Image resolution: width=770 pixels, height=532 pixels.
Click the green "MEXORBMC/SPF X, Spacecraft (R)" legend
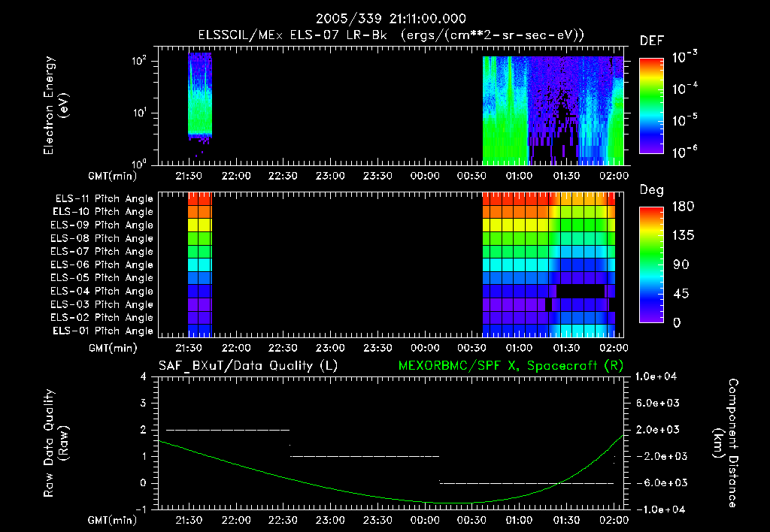[511, 366]
